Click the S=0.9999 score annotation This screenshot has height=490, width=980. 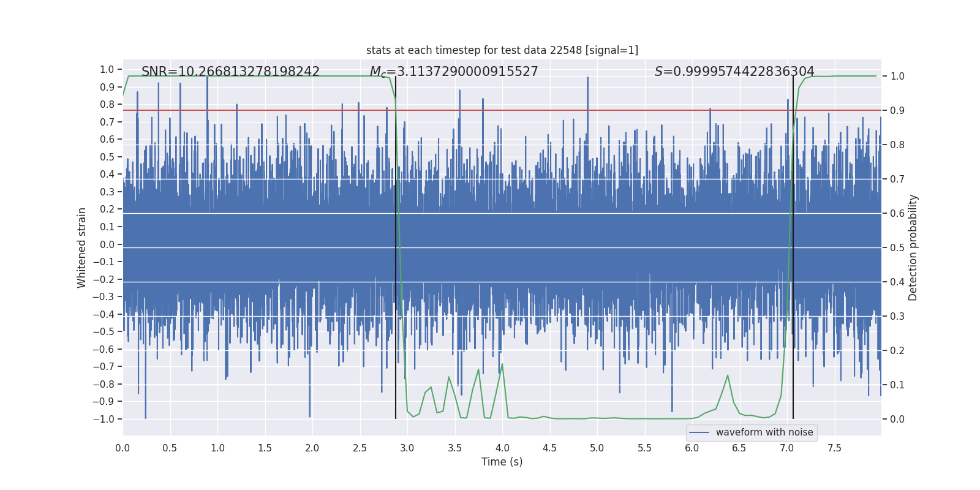click(734, 72)
